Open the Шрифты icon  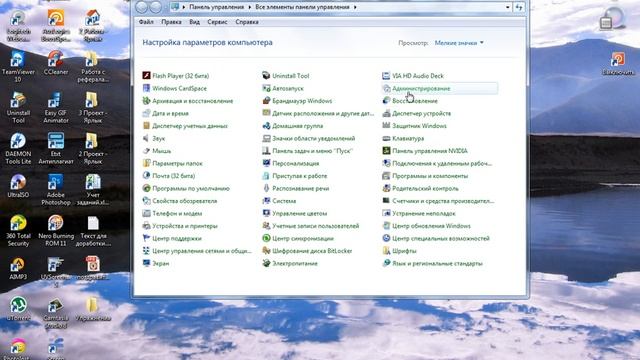[x=386, y=251]
